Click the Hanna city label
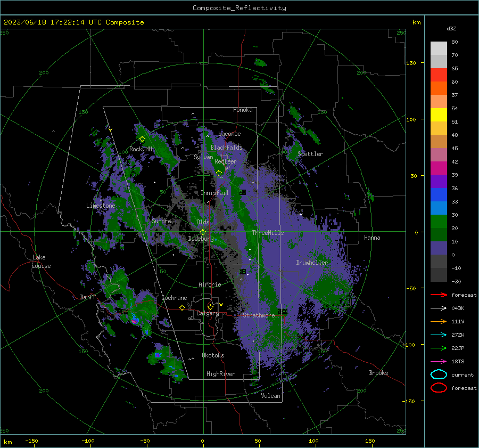The height and width of the screenshot is (448, 479). tap(372, 238)
